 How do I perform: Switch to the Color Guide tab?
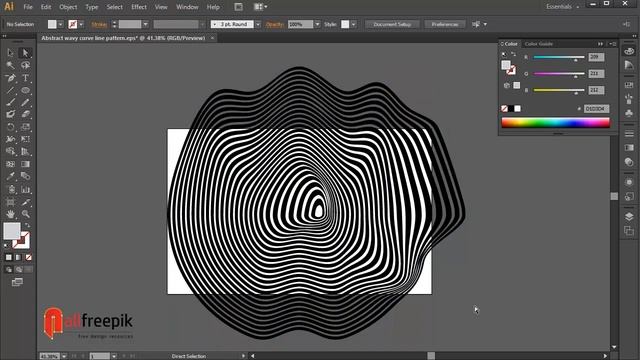[x=539, y=44]
